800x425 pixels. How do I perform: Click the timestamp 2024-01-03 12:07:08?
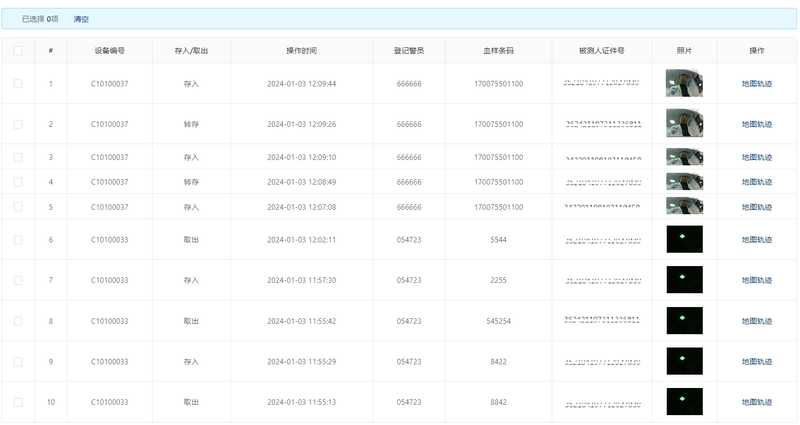pyautogui.click(x=302, y=207)
